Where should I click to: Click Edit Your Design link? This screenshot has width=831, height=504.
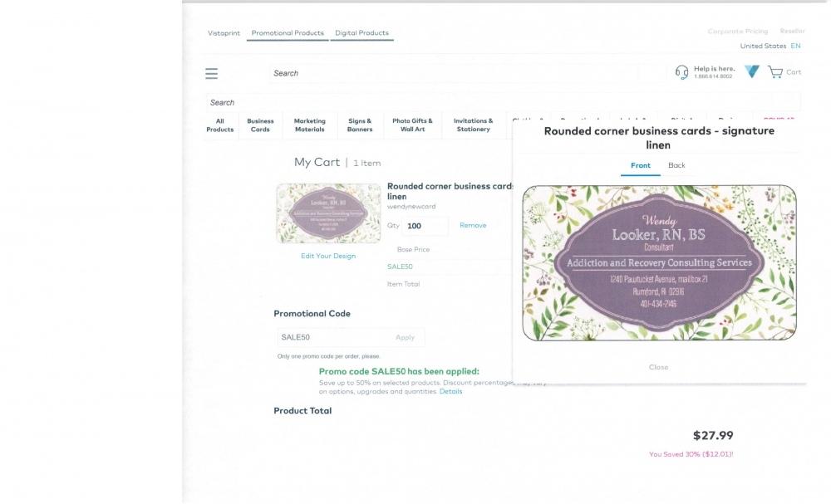pyautogui.click(x=328, y=256)
